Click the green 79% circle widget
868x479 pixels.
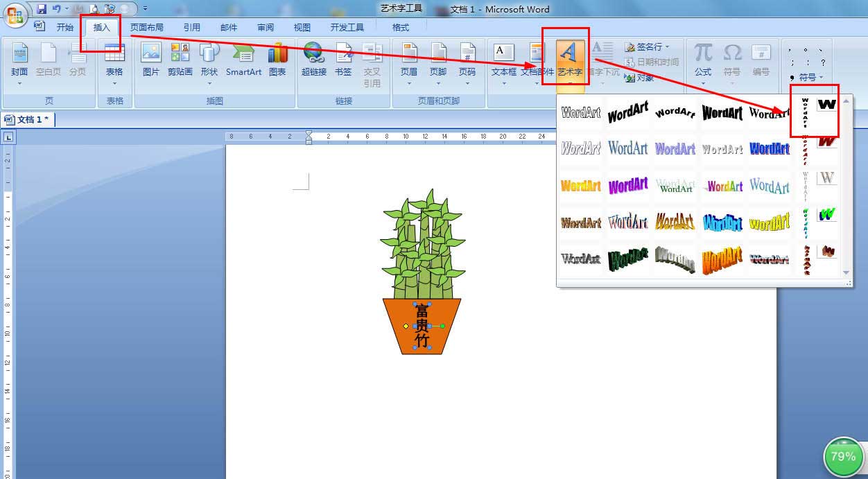tap(843, 456)
